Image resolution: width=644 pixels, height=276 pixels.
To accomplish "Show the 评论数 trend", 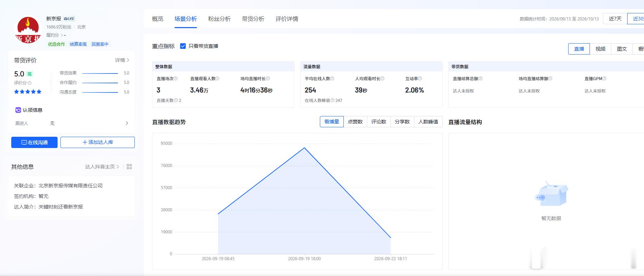I will (x=379, y=122).
